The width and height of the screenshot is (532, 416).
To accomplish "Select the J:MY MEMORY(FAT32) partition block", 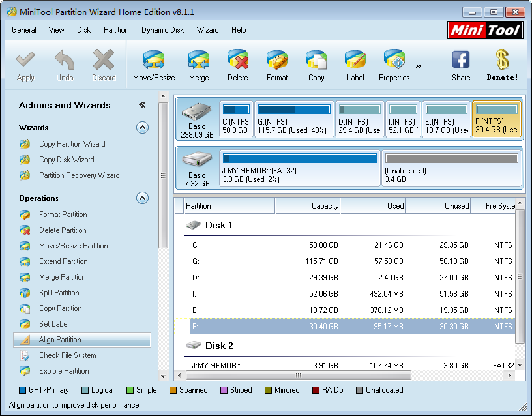I will [x=300, y=168].
